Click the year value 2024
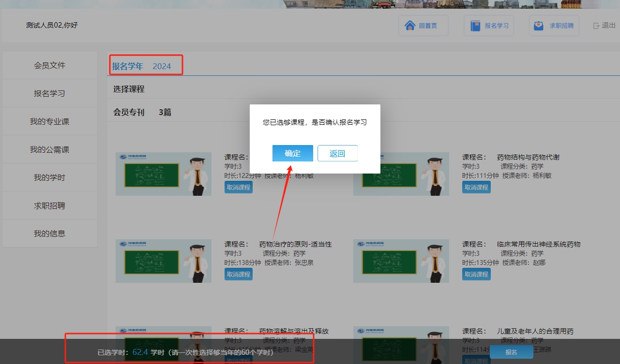 162,66
